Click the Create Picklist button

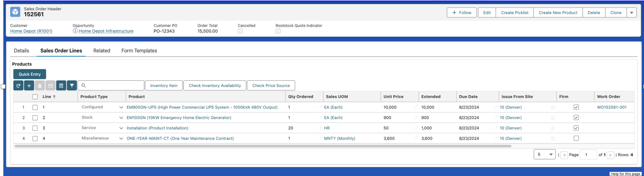coord(514,13)
